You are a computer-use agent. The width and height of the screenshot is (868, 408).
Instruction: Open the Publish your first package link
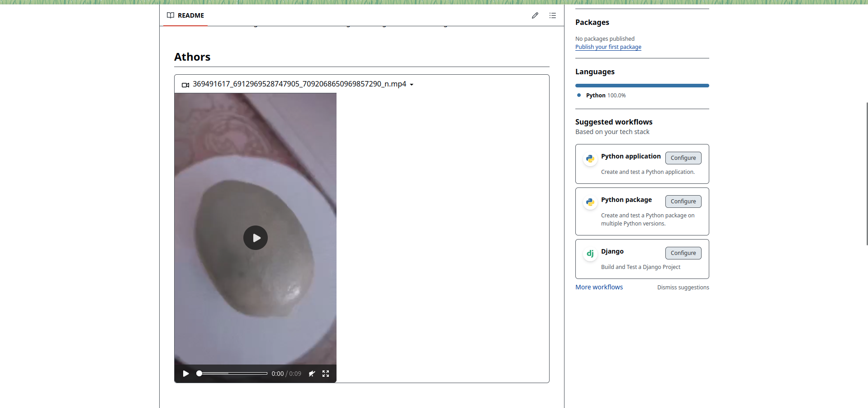(x=608, y=47)
